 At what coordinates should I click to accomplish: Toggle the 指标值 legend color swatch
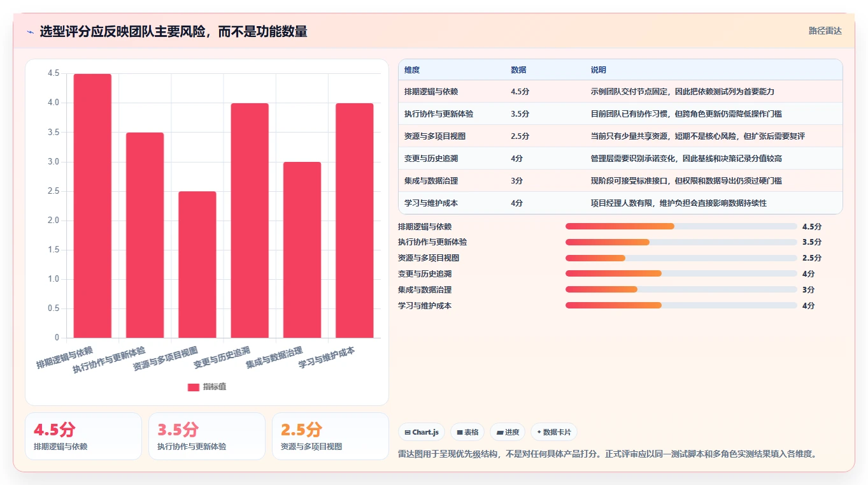point(194,387)
